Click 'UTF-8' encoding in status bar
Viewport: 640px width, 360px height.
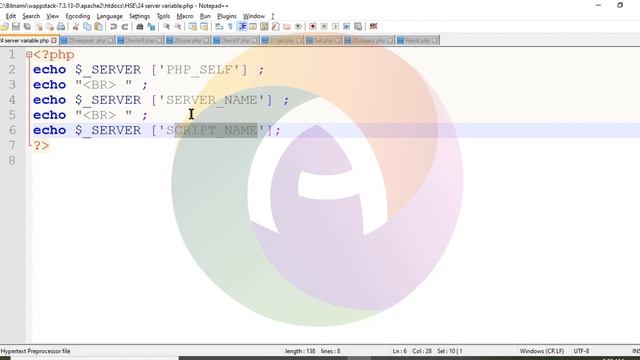581,351
